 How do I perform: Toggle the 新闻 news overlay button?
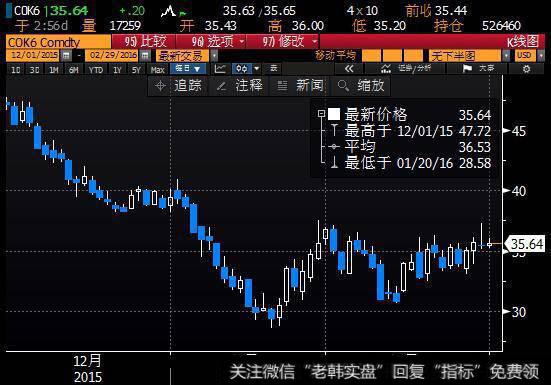(x=300, y=86)
